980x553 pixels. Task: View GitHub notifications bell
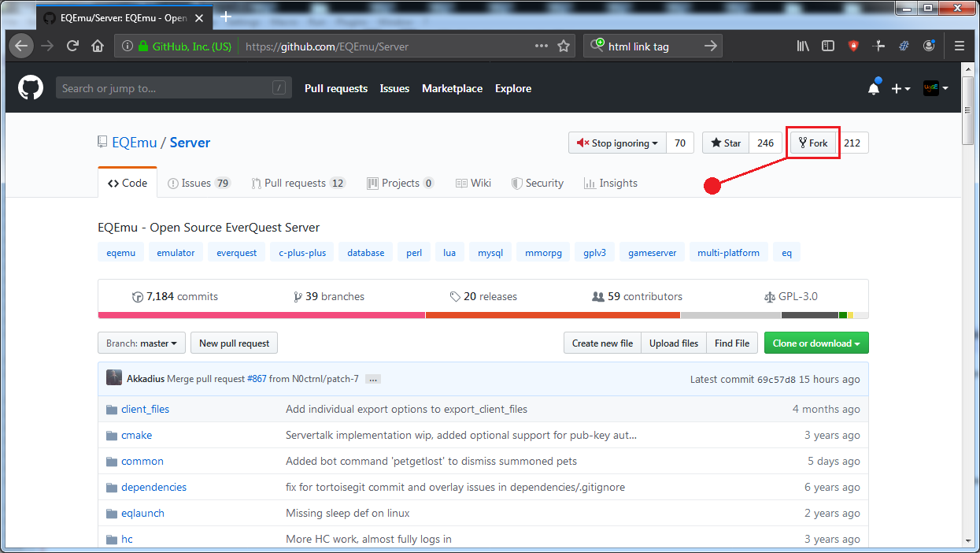pos(874,88)
